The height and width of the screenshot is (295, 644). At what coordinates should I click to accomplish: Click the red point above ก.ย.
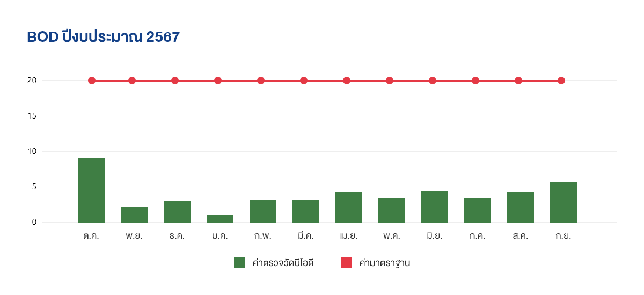tap(561, 80)
